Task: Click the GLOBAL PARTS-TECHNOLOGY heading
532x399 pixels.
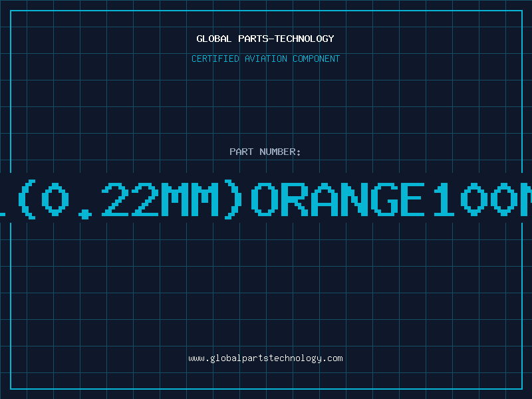Action: (265, 39)
